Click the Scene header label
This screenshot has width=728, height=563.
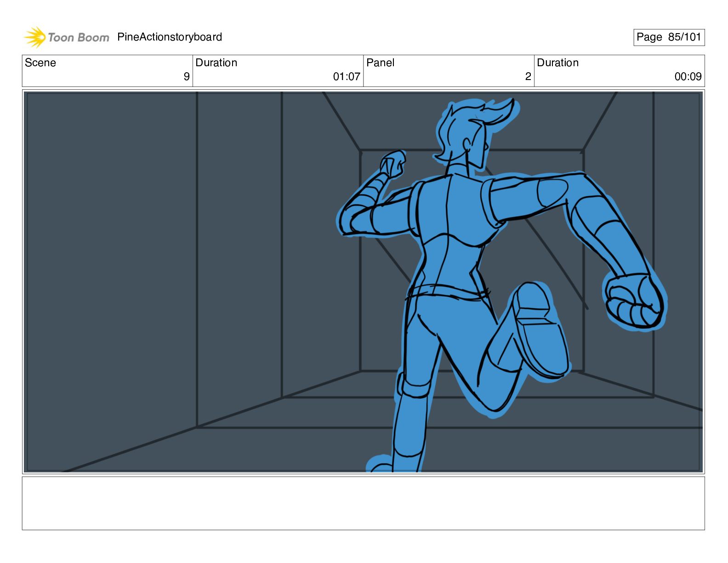click(40, 63)
